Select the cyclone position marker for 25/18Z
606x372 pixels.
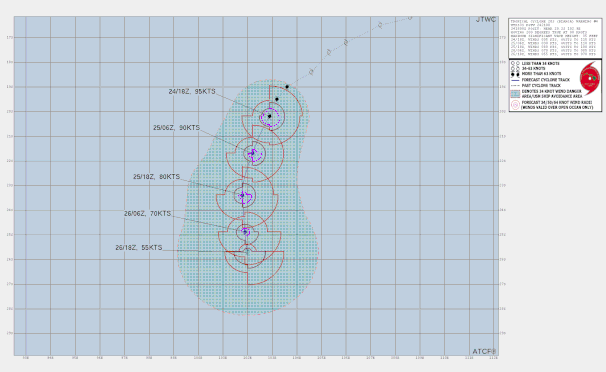click(x=242, y=195)
